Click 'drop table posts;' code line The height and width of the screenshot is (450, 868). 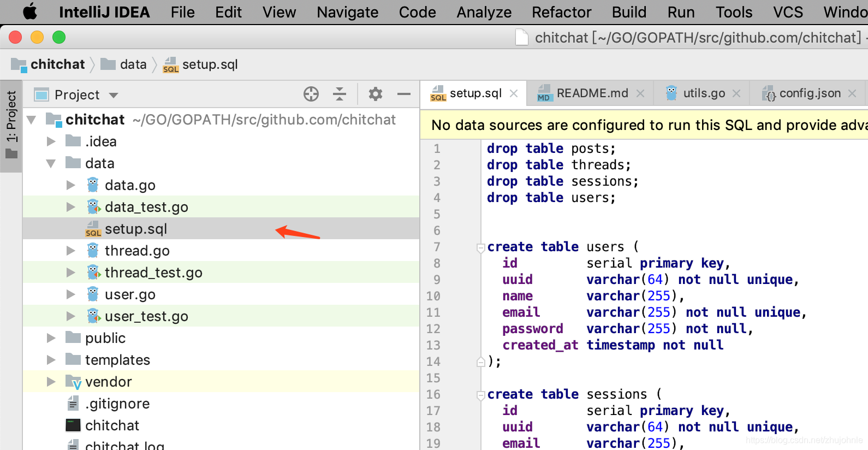tap(551, 149)
